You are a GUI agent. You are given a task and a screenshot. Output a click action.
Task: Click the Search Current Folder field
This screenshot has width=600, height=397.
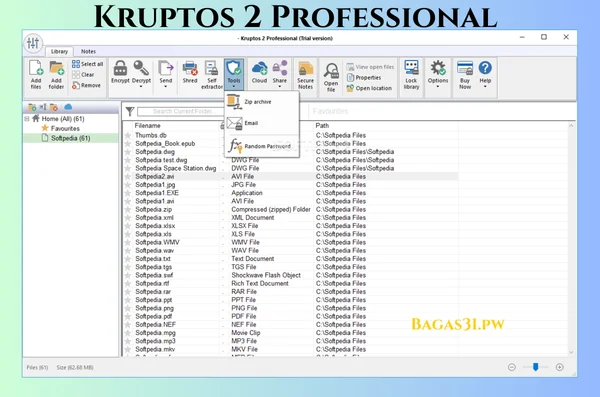(181, 111)
